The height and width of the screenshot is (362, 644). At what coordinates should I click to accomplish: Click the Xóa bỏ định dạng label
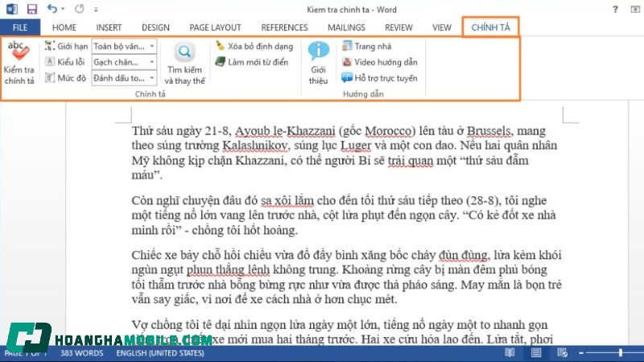point(260,47)
